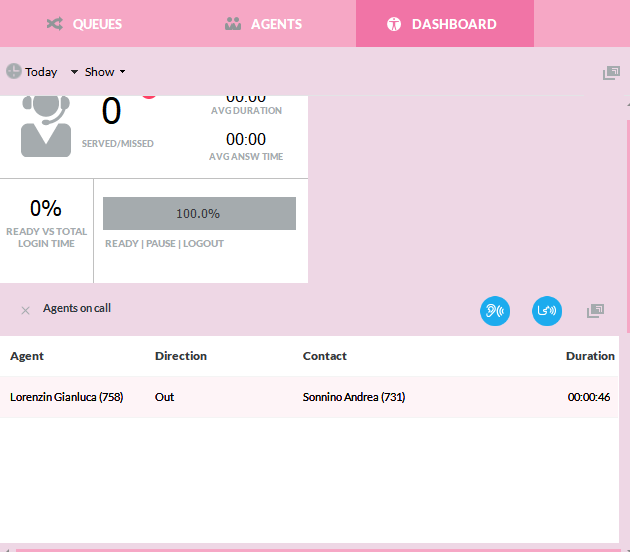Sort by Duration column header

pos(590,356)
